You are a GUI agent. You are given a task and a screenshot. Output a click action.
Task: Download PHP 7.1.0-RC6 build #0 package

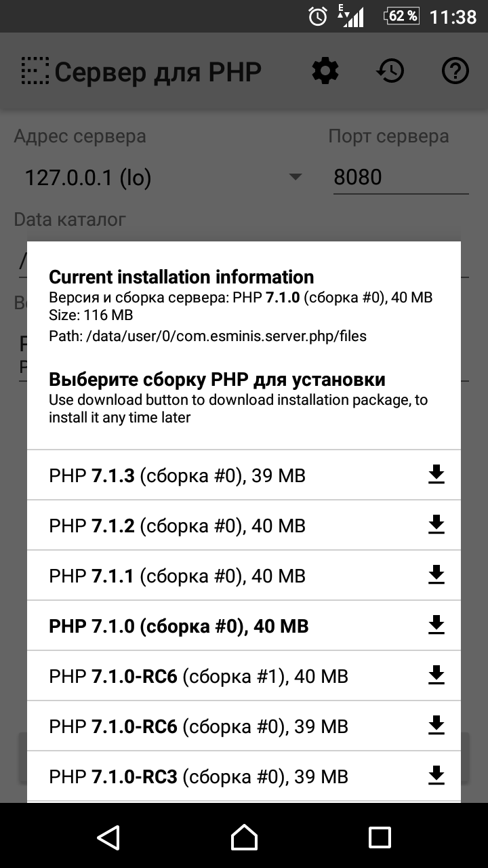[436, 726]
